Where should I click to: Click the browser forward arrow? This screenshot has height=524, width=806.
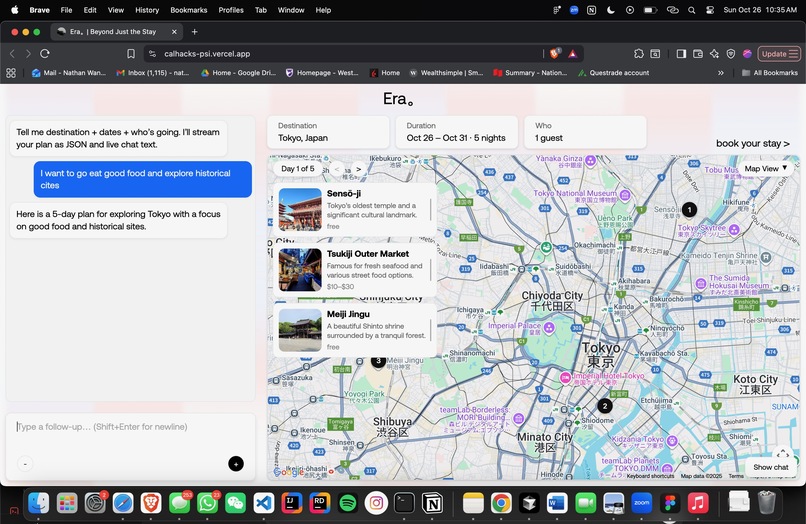(28, 53)
